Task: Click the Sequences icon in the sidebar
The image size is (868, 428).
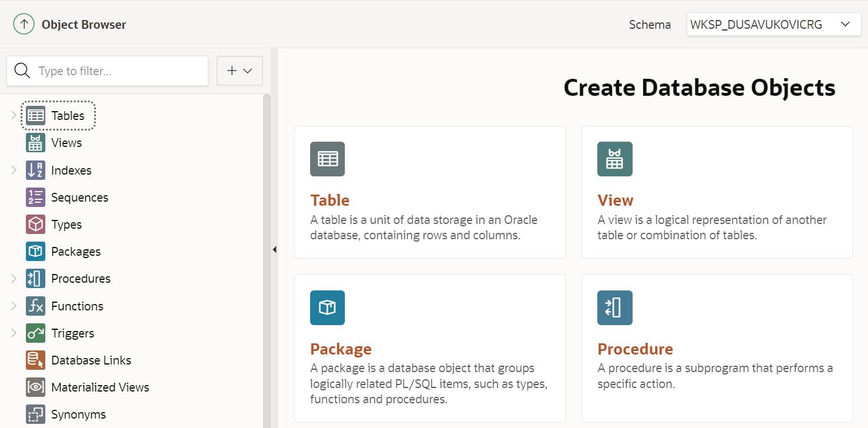Action: [x=35, y=198]
